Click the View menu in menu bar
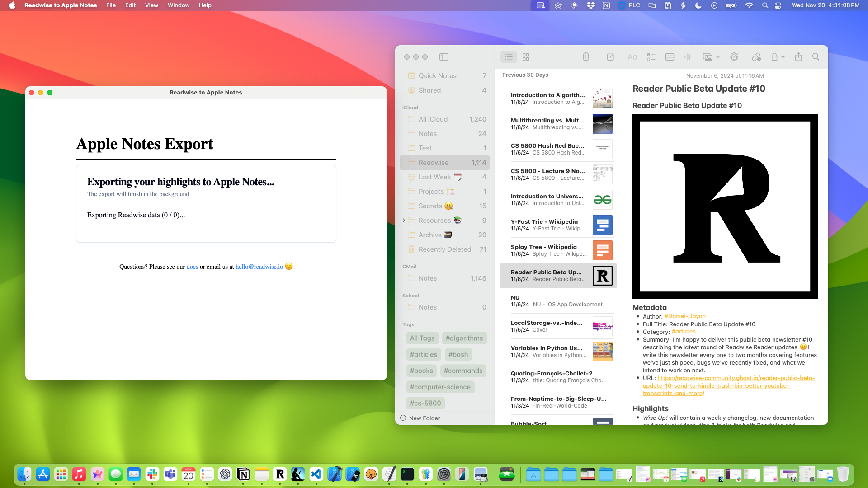Screen dimensions: 868x488 click(151, 5)
